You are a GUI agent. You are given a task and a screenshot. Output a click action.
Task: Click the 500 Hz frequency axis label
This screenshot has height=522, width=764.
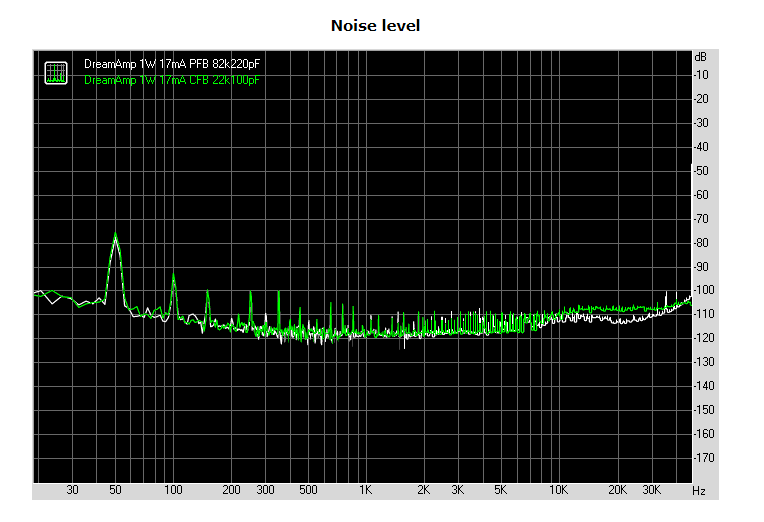click(x=308, y=490)
